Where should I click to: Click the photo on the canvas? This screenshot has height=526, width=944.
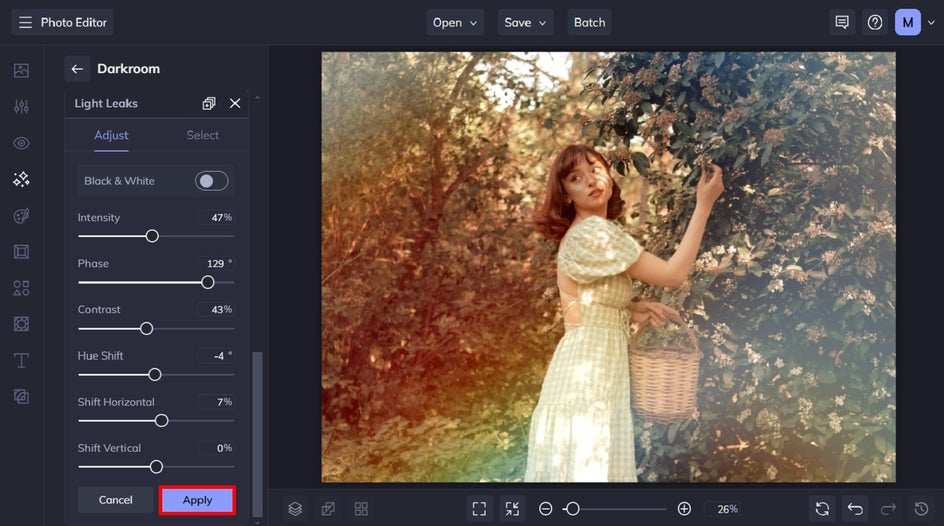point(609,267)
